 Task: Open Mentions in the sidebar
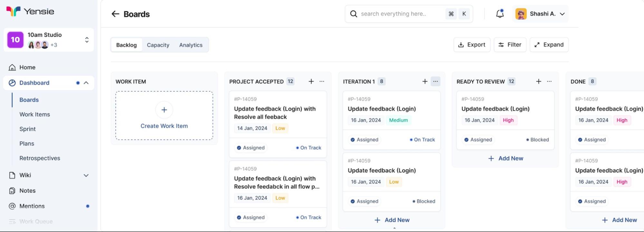pyautogui.click(x=32, y=206)
